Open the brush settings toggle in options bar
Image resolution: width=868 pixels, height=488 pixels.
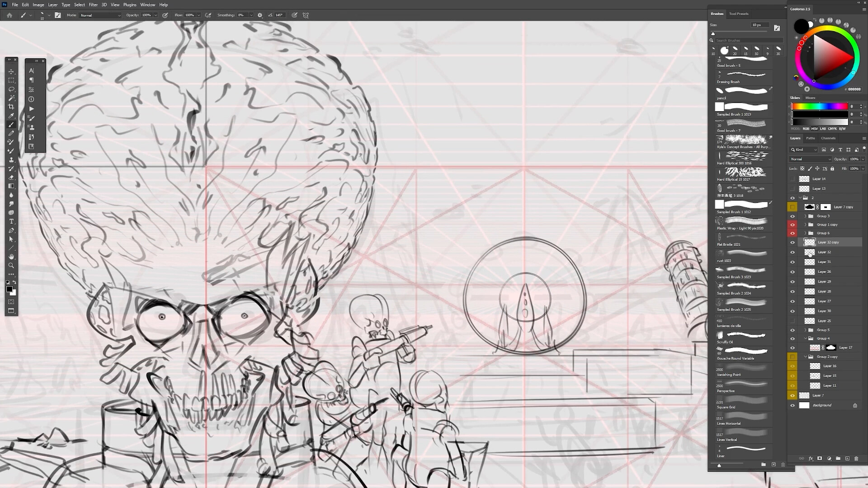[259, 15]
